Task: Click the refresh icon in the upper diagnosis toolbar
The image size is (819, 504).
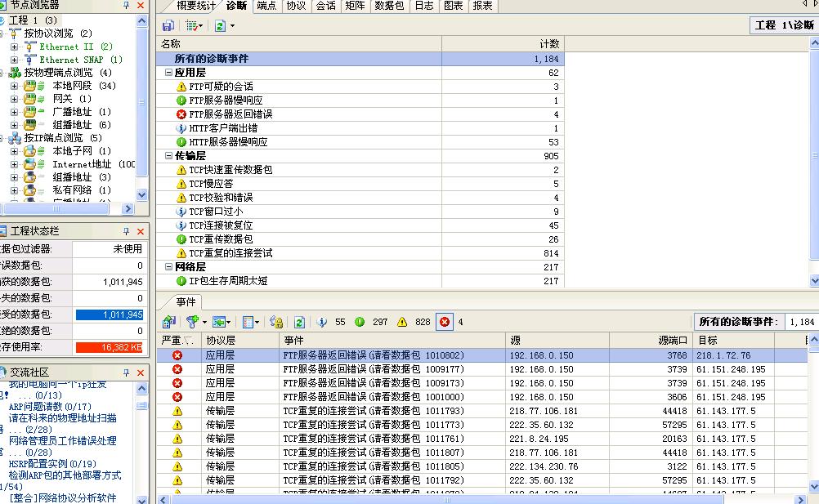Action: [x=221, y=25]
